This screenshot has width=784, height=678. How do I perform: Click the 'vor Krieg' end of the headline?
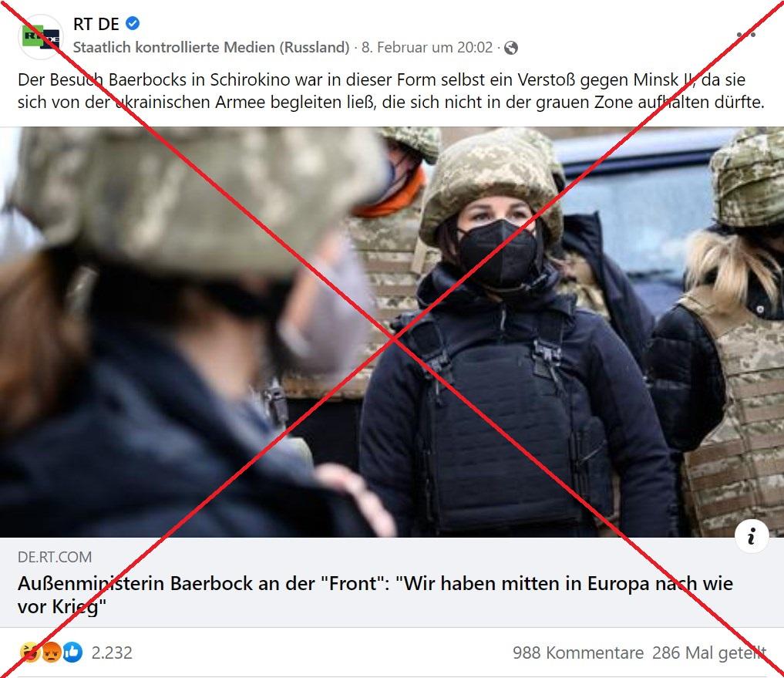click(x=62, y=606)
